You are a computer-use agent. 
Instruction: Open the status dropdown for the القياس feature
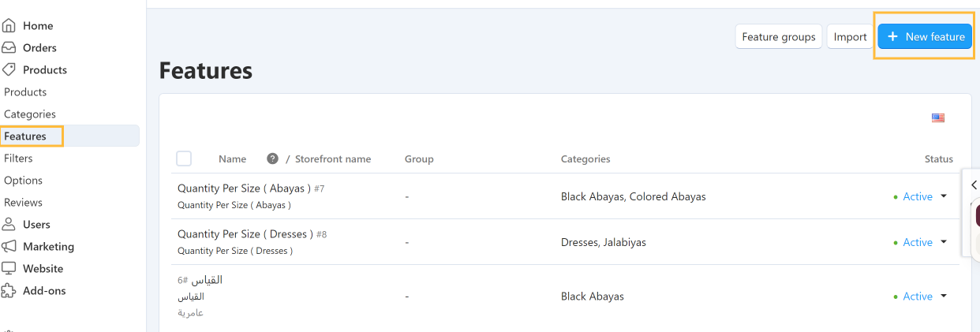(944, 297)
